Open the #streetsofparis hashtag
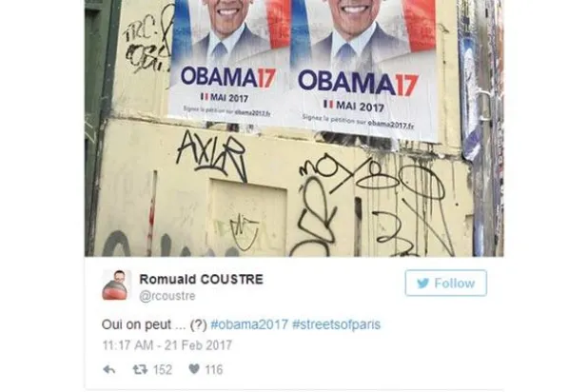The width and height of the screenshot is (588, 392). tap(337, 324)
